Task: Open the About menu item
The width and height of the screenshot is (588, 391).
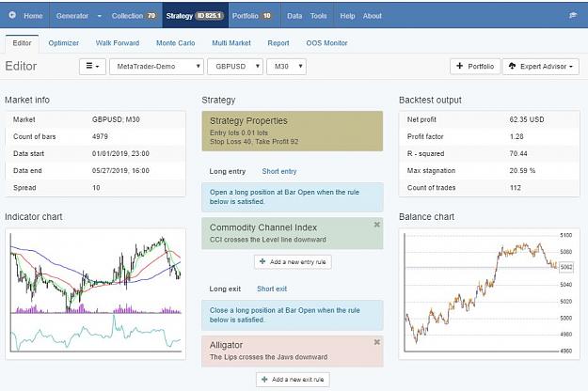Action: click(x=372, y=16)
